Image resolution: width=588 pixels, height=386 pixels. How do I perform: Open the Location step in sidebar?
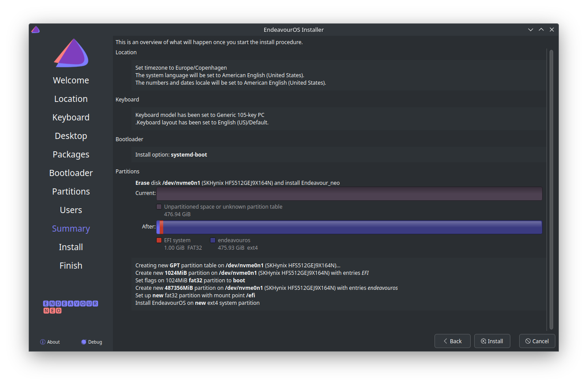click(x=71, y=99)
